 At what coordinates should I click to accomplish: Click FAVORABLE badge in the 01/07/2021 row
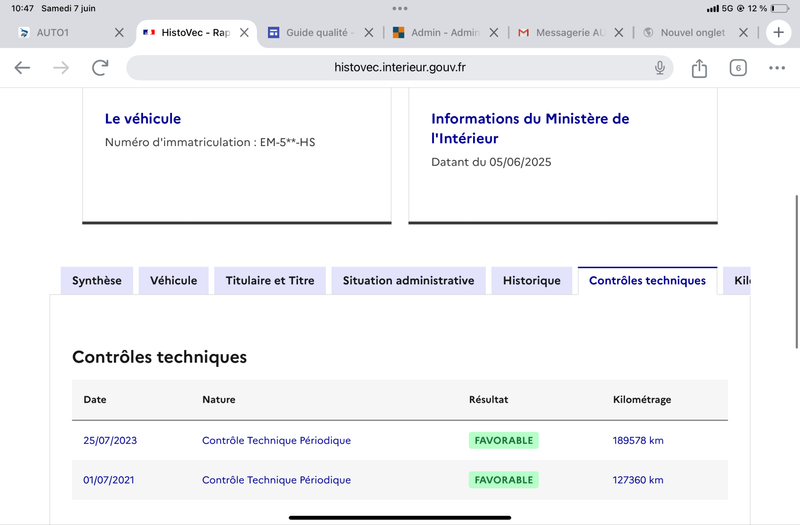(x=504, y=480)
